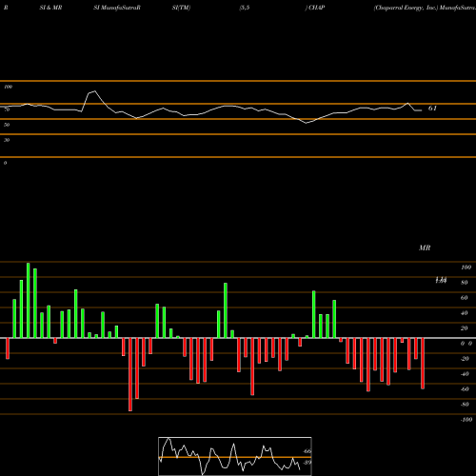476x476 pixels.
Task: Click the RSI line peak near 100
Action: (x=94, y=91)
